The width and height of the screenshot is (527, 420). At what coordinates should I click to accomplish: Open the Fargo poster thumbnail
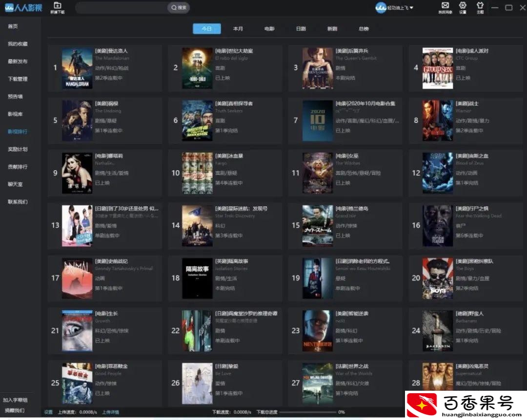[197, 173]
